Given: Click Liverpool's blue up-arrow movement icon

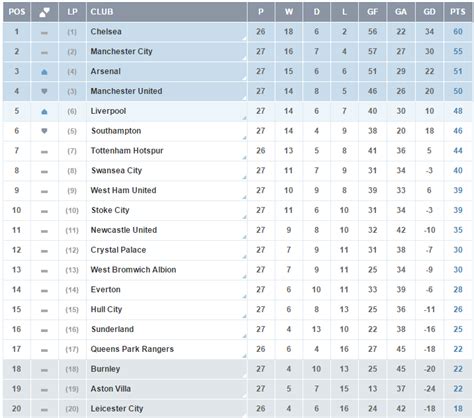Looking at the screenshot, I should coord(44,112).
